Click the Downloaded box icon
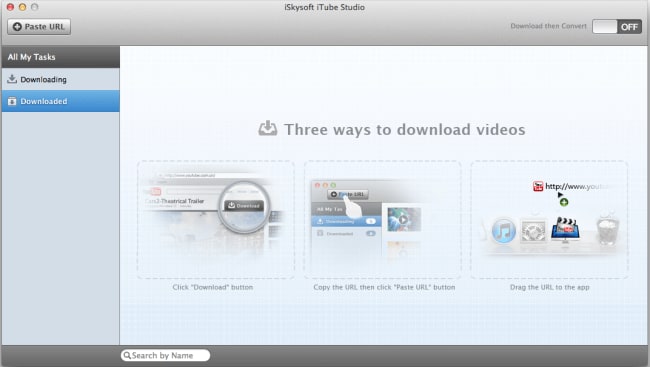The image size is (650, 367). [12, 101]
